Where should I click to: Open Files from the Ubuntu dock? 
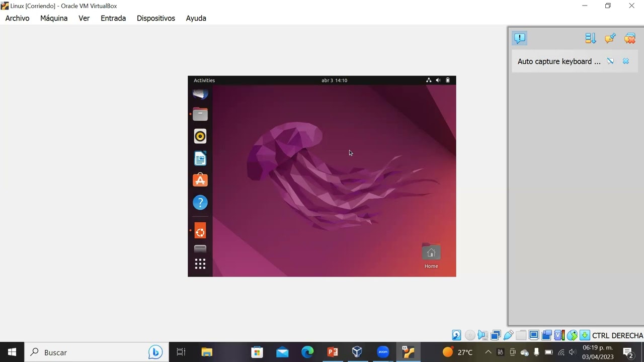tap(200, 115)
